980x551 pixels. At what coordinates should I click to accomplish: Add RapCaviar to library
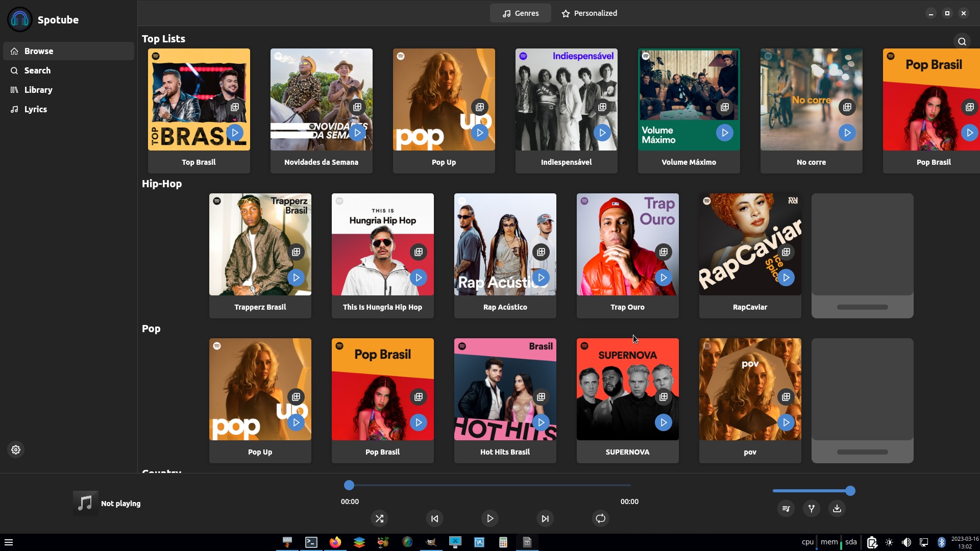tap(786, 252)
